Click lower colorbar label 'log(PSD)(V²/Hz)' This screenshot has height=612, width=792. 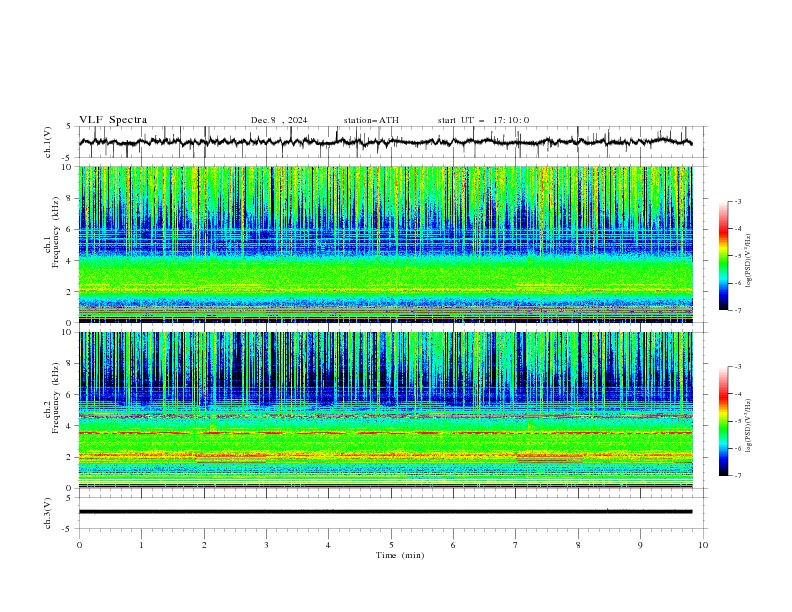point(749,426)
